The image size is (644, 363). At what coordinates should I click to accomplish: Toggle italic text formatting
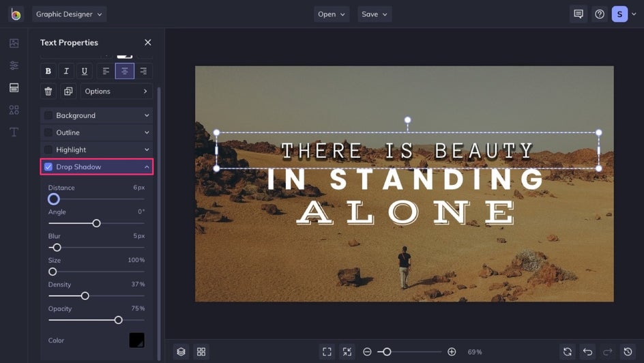[x=66, y=71]
